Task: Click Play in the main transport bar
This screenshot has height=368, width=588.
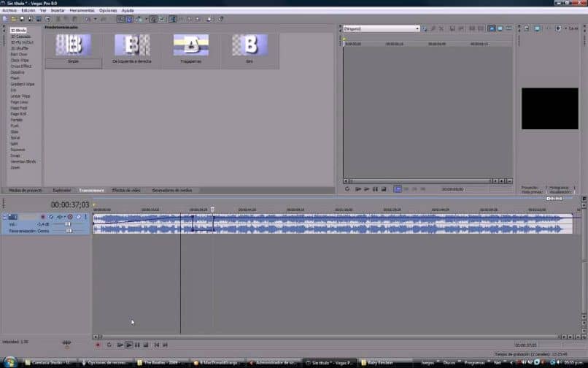Action: point(128,345)
